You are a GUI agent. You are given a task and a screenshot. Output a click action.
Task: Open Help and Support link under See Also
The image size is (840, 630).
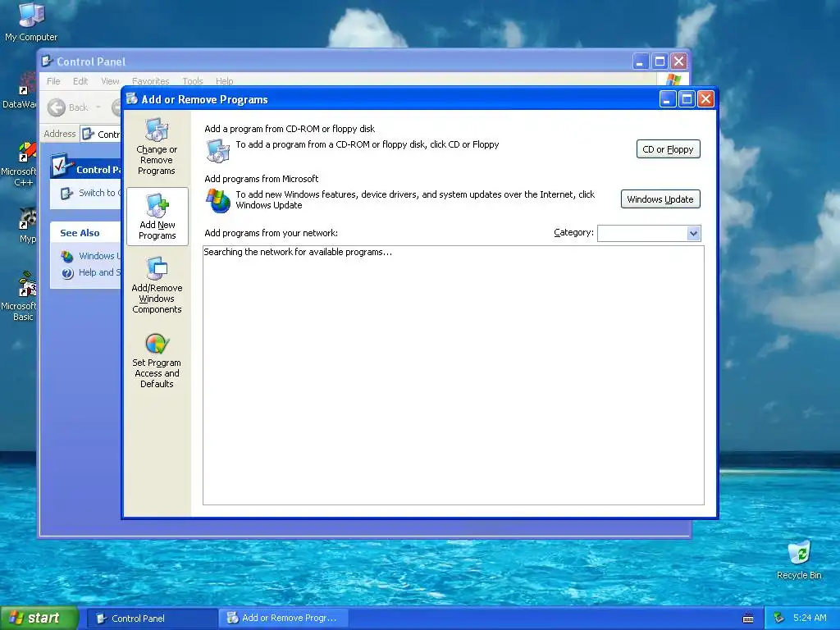click(91, 272)
